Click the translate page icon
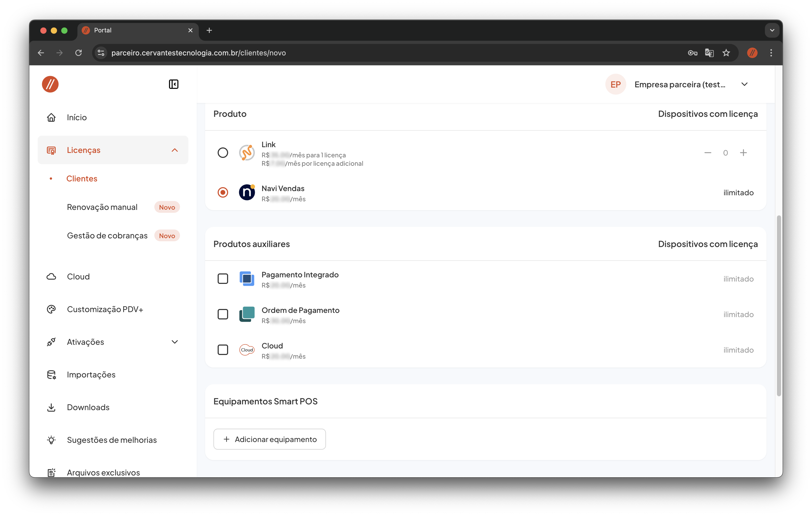Image resolution: width=812 pixels, height=516 pixels. (709, 53)
